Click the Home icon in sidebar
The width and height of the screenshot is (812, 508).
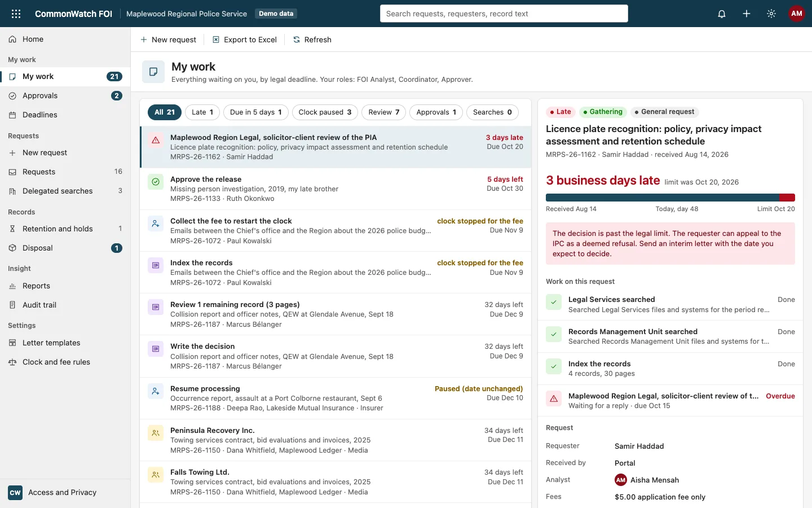pyautogui.click(x=12, y=40)
